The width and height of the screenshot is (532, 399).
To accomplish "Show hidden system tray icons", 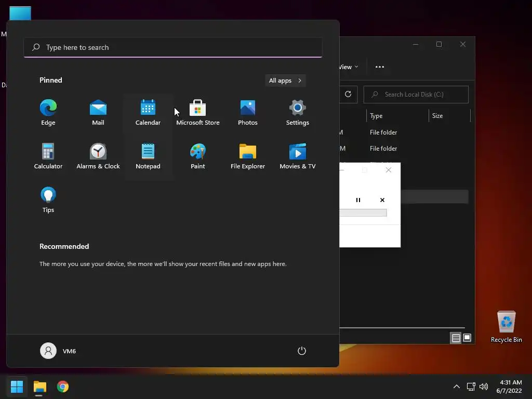I will pos(457,387).
